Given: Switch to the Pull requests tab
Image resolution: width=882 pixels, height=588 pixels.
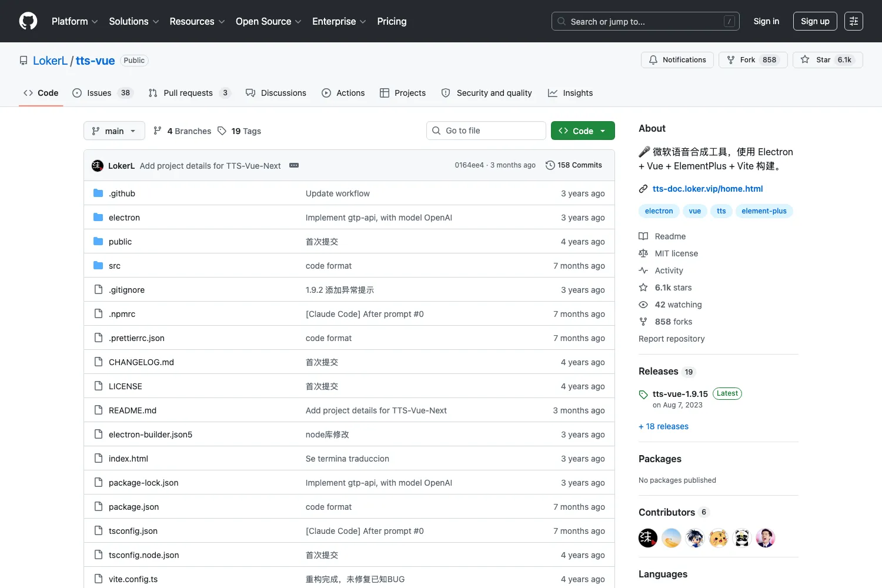Looking at the screenshot, I should [189, 93].
